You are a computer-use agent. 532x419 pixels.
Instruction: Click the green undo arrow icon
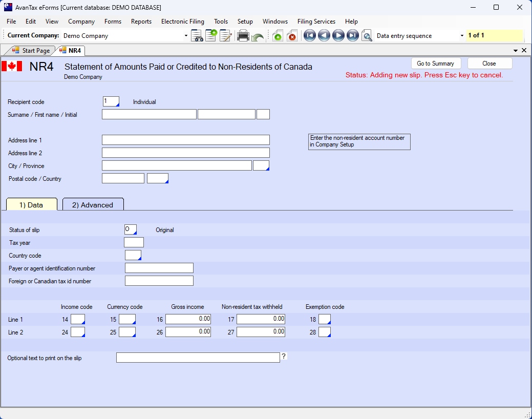tap(258, 37)
